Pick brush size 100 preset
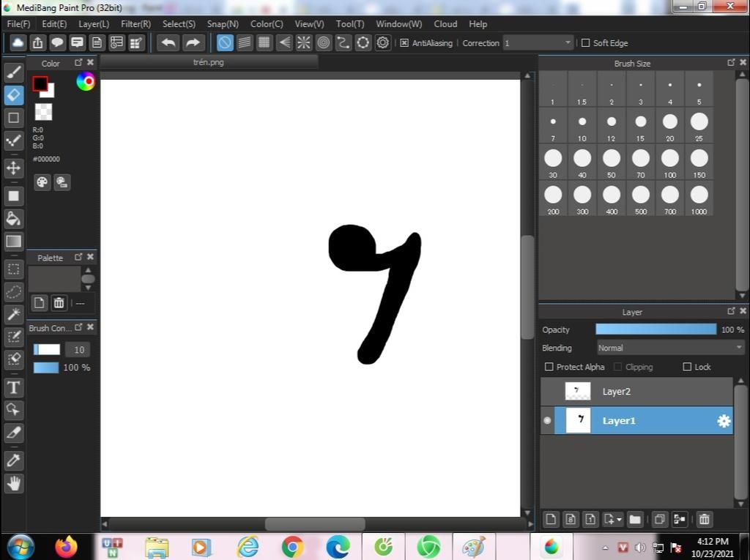The width and height of the screenshot is (750, 560). click(x=670, y=162)
